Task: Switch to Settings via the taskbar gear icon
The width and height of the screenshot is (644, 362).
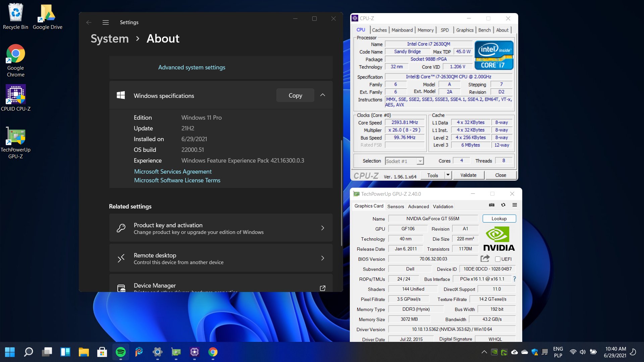Action: tap(157, 352)
